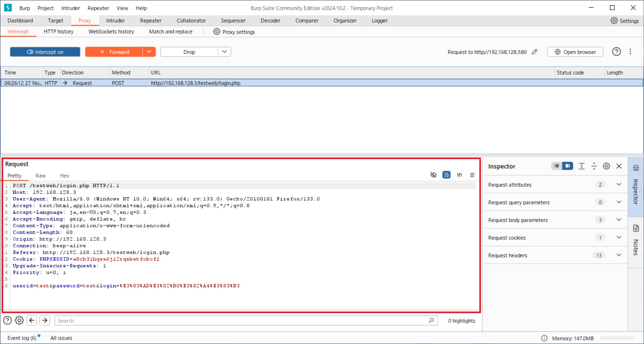644x344 pixels.
Task: Switch to the HTTP history tab
Action: click(58, 32)
